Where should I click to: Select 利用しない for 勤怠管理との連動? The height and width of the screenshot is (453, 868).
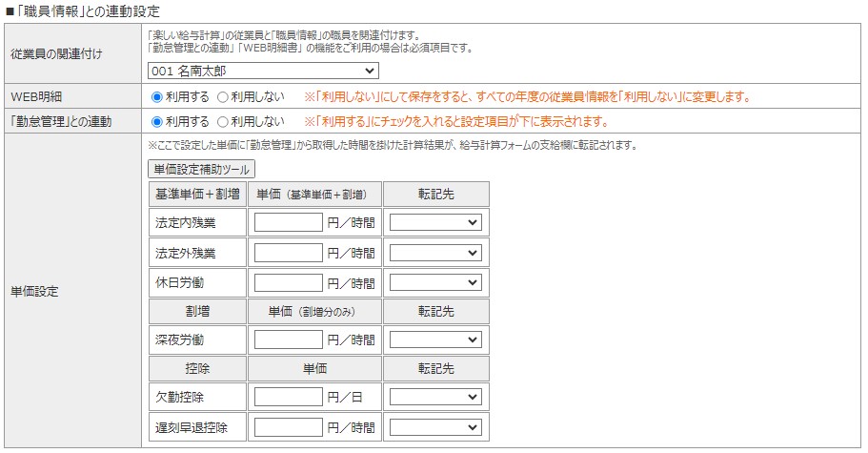click(x=223, y=121)
